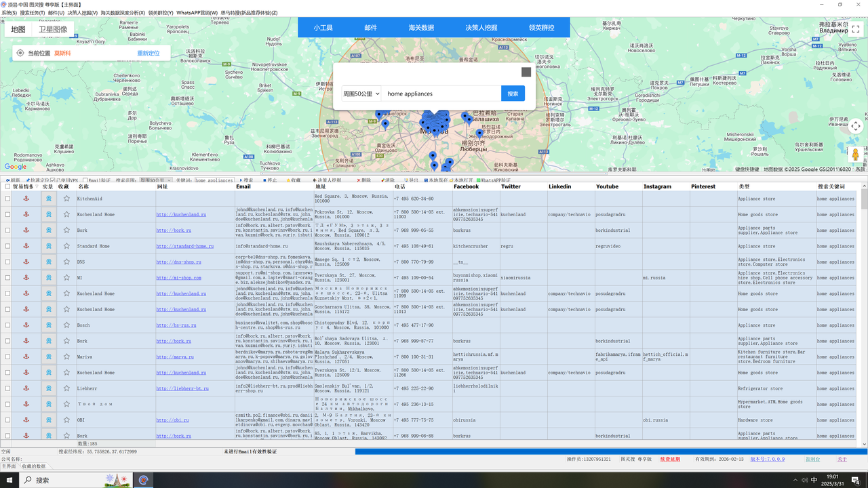
Task: Open the 搜索任务(T) menu
Action: pyautogui.click(x=32, y=13)
